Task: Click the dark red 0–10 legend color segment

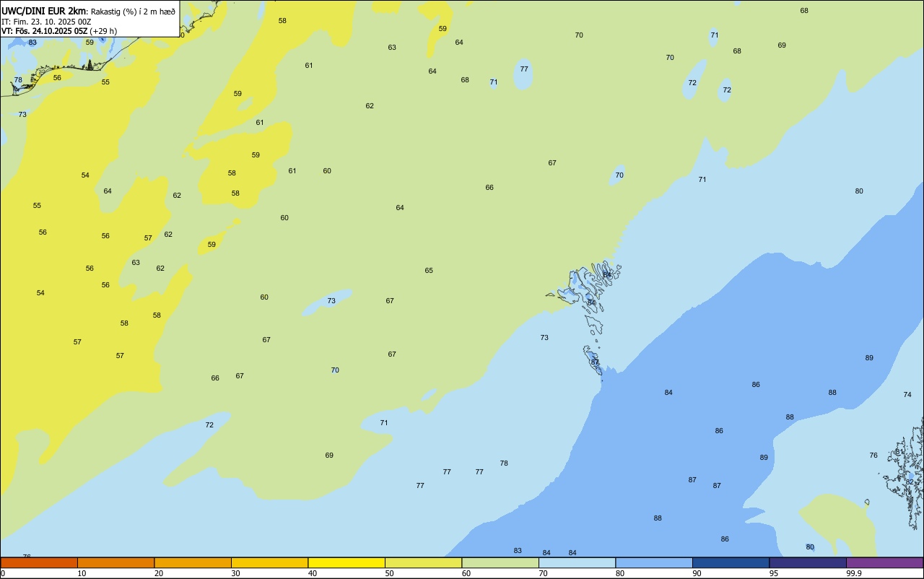Action: (x=39, y=562)
